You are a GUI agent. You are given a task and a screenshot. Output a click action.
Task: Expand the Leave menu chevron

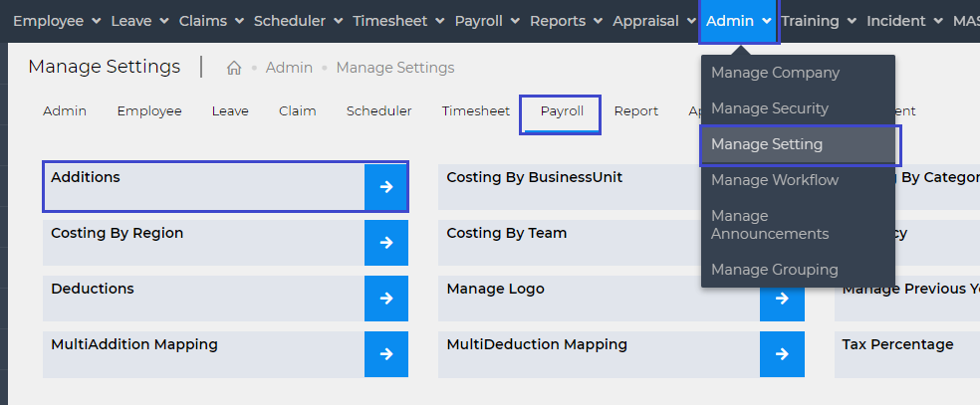pos(163,21)
